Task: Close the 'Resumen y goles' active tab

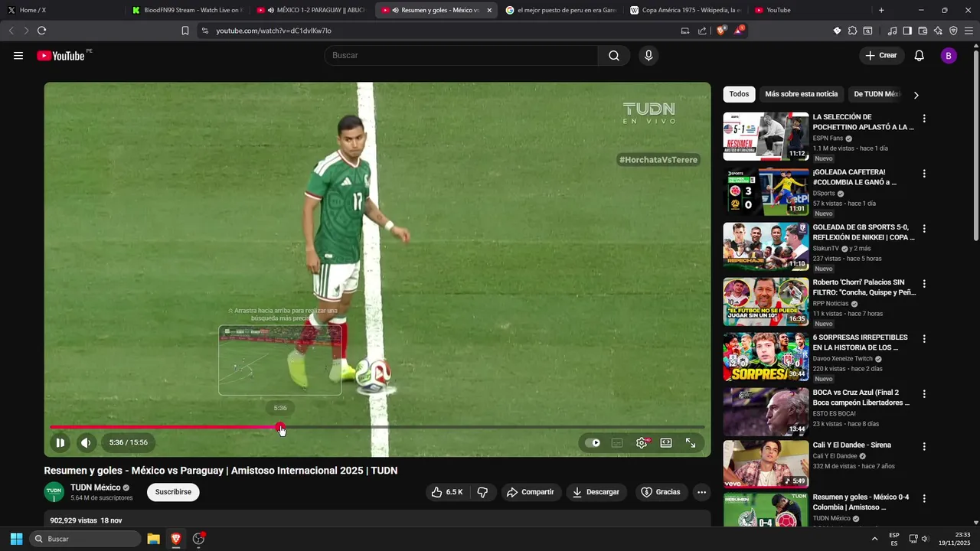Action: coord(489,10)
